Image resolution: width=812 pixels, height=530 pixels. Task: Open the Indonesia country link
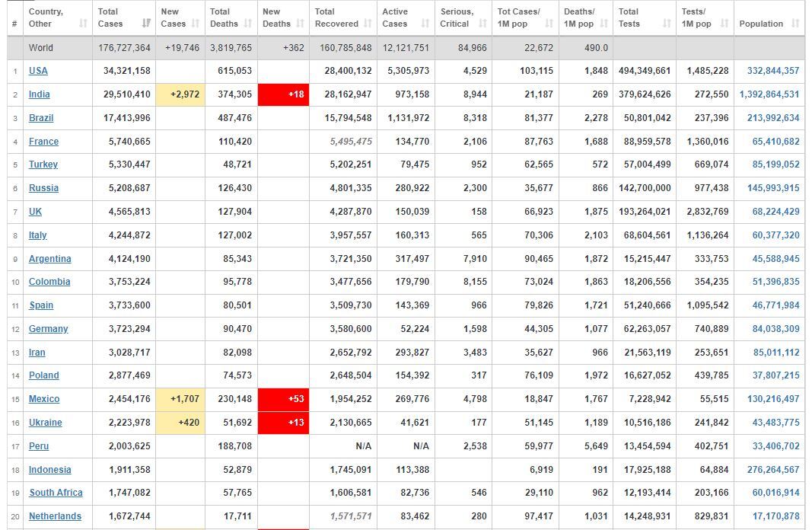[50, 470]
